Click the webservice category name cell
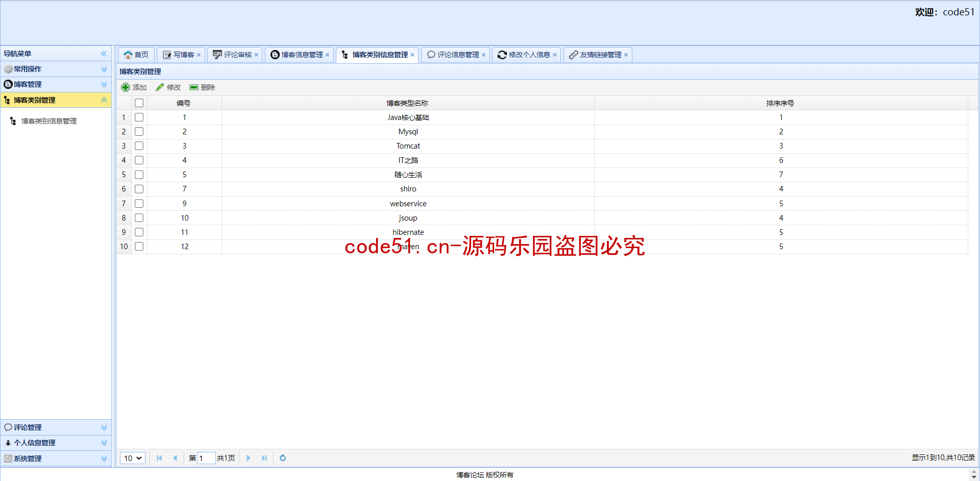The width and height of the screenshot is (980, 481). coord(408,204)
